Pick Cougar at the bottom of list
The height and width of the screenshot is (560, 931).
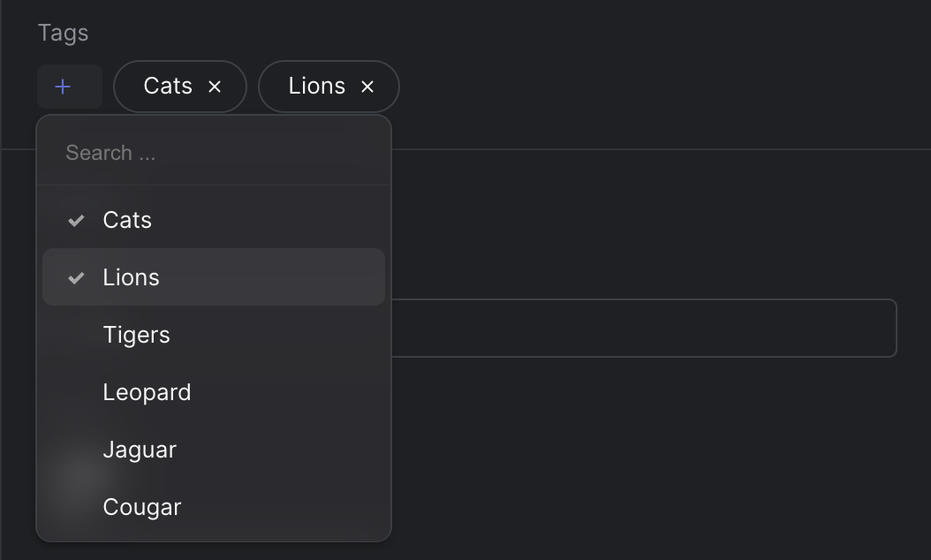tap(214, 507)
